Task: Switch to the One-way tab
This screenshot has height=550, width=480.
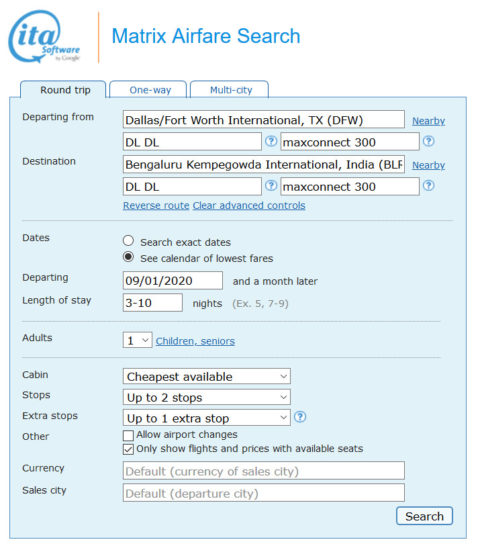Action: [x=148, y=89]
